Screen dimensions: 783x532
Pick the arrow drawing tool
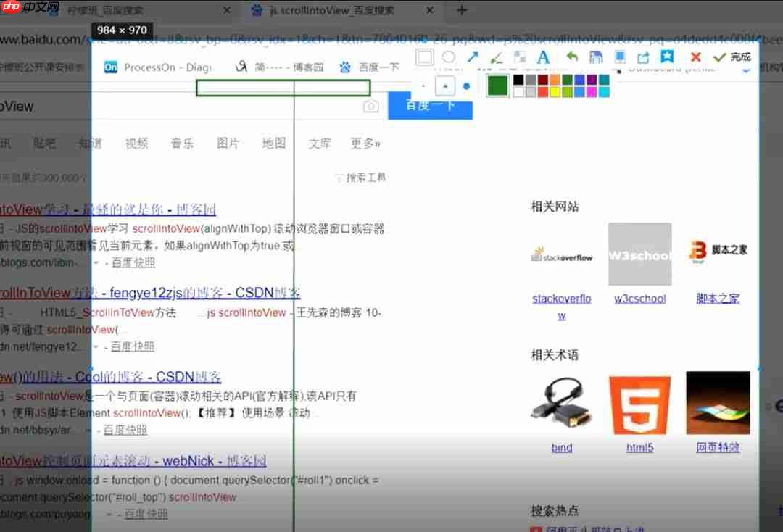[473, 57]
